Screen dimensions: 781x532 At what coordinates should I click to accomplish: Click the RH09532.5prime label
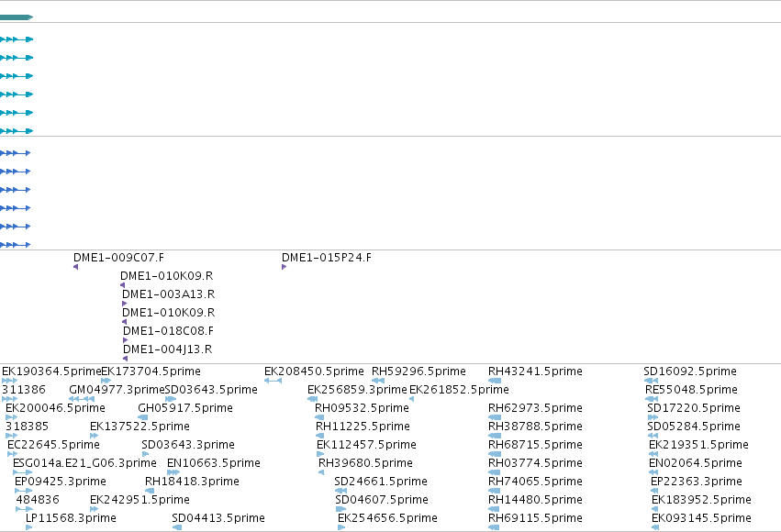pos(363,408)
